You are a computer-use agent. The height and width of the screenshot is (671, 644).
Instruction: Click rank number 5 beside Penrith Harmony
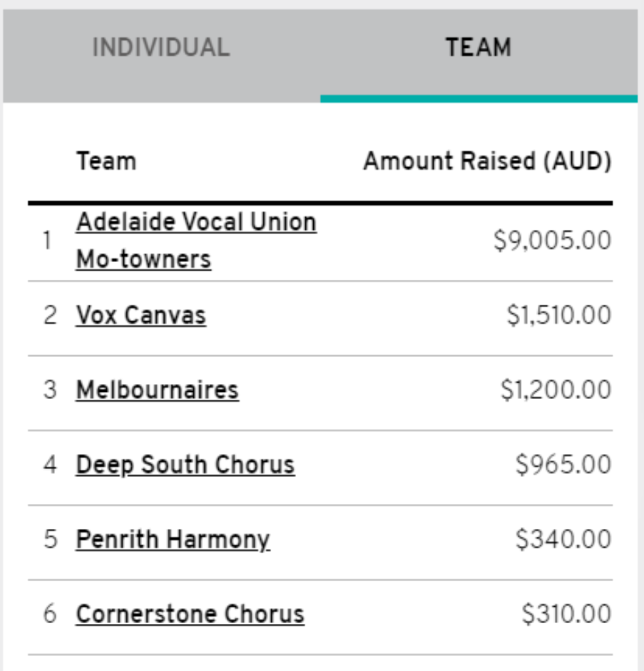[50, 539]
